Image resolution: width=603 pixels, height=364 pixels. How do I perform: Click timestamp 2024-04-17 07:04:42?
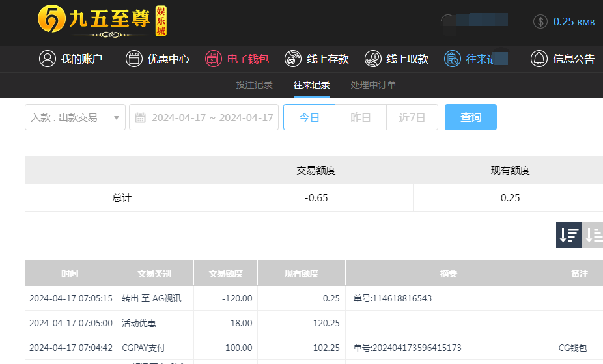[71, 348]
